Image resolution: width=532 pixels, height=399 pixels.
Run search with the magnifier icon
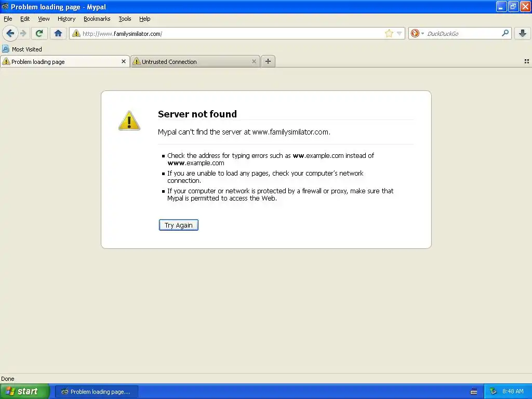505,33
